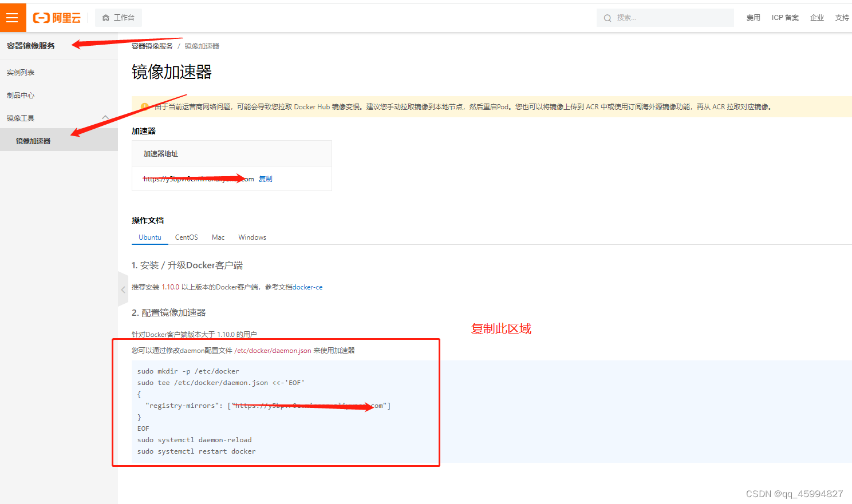Collapse the sidebar with the arrow handle
This screenshot has height=504, width=852.
(x=123, y=290)
